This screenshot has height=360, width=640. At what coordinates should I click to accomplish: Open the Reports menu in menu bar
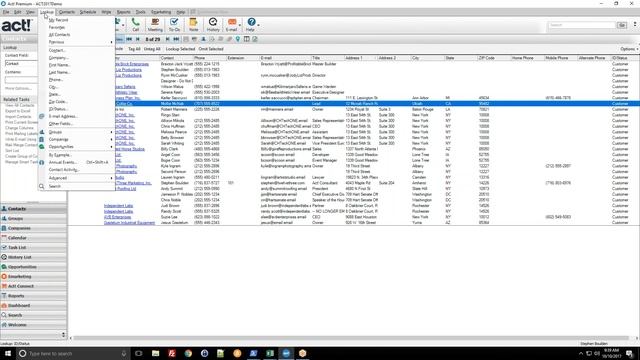click(124, 12)
